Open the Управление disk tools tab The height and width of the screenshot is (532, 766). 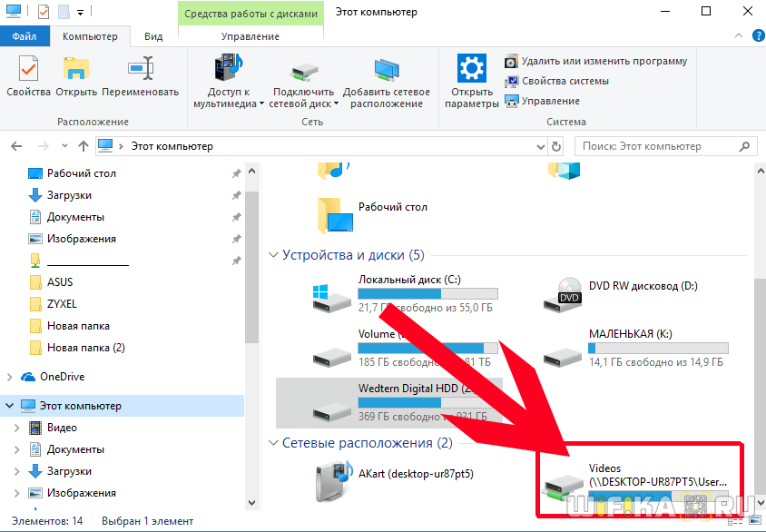250,36
